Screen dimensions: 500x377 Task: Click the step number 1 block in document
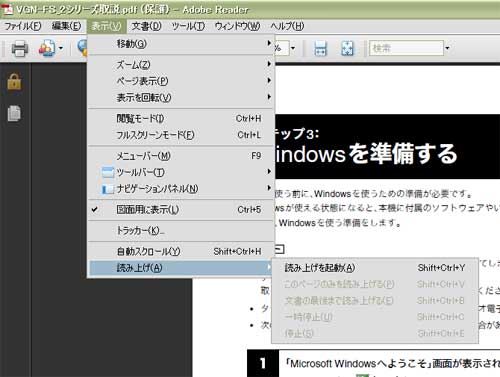point(263,363)
